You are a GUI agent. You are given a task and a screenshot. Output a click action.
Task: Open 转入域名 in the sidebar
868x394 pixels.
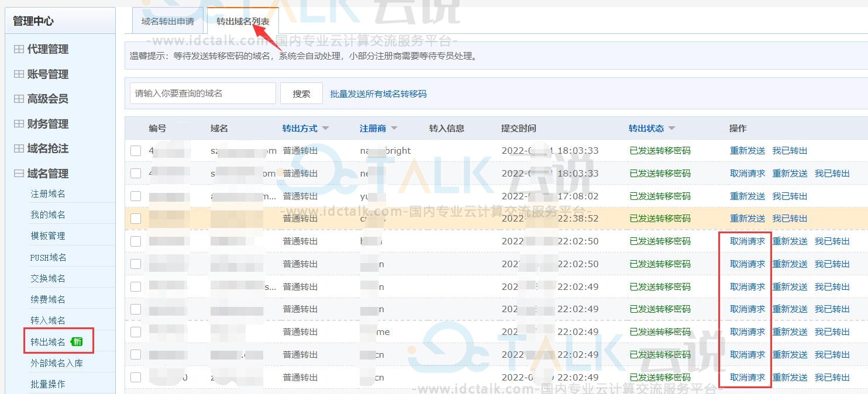pyautogui.click(x=48, y=320)
